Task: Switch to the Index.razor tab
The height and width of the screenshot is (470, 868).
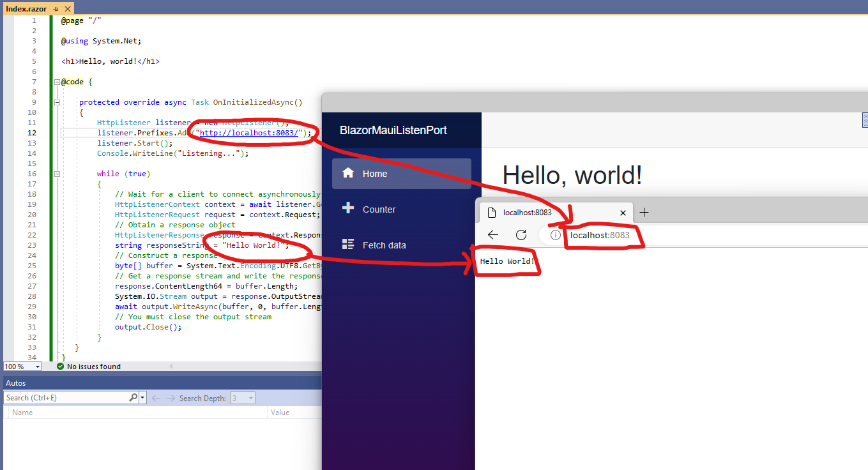Action: point(27,9)
